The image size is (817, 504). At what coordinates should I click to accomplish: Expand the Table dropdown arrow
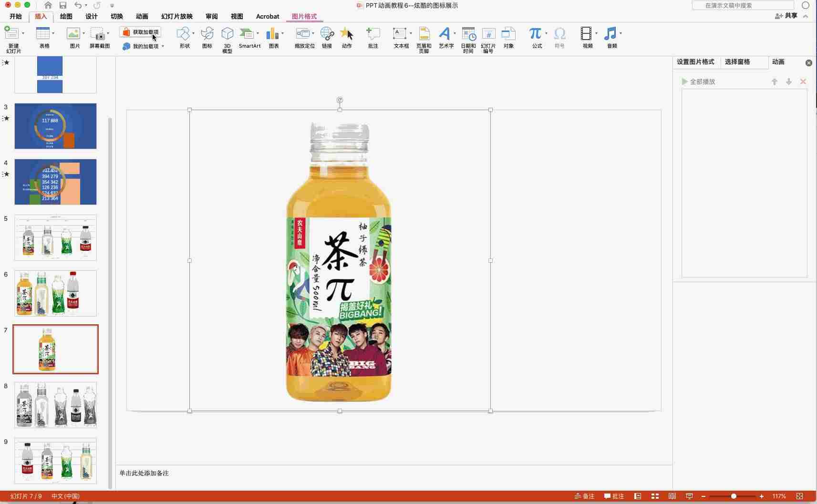click(x=53, y=33)
